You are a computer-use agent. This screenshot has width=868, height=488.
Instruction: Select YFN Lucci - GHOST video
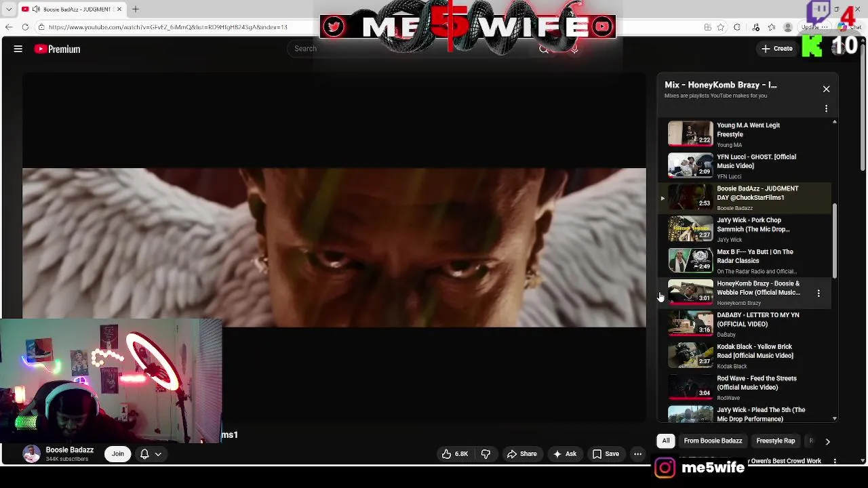745,166
